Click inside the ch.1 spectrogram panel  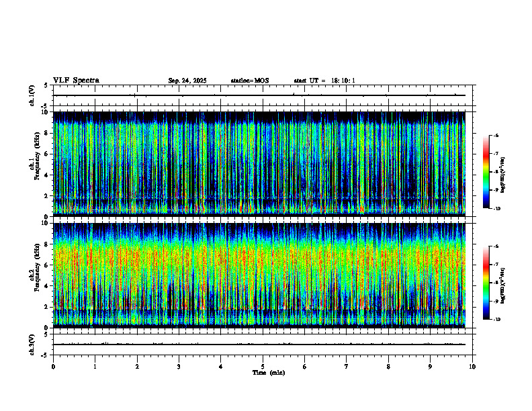click(x=259, y=164)
